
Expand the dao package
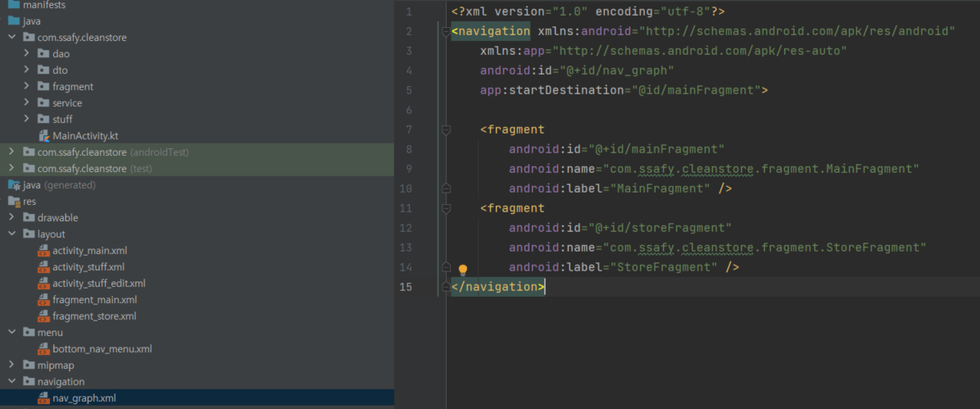27,54
